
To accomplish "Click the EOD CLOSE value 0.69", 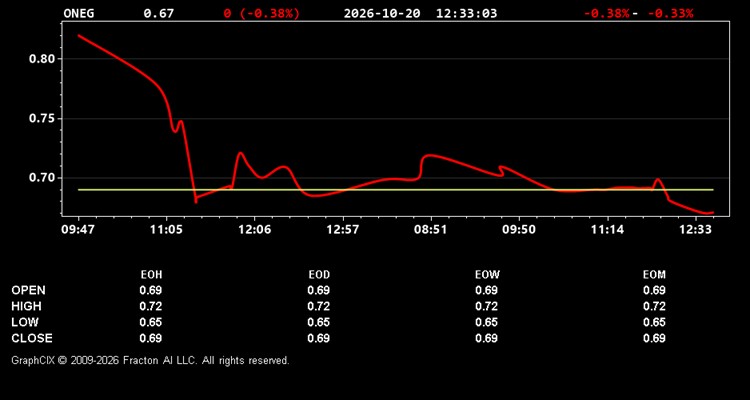I will (x=319, y=338).
